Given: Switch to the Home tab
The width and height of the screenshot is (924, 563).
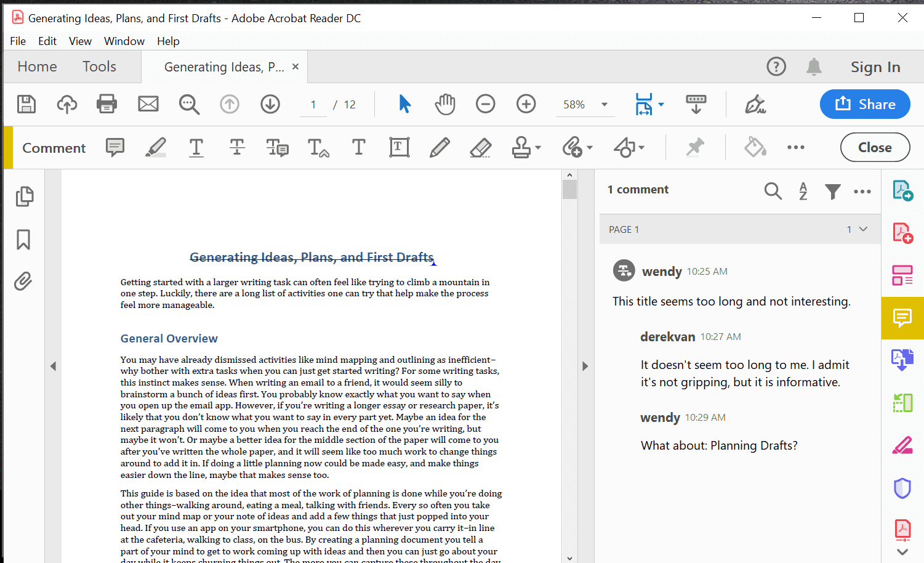Looking at the screenshot, I should click(x=37, y=67).
